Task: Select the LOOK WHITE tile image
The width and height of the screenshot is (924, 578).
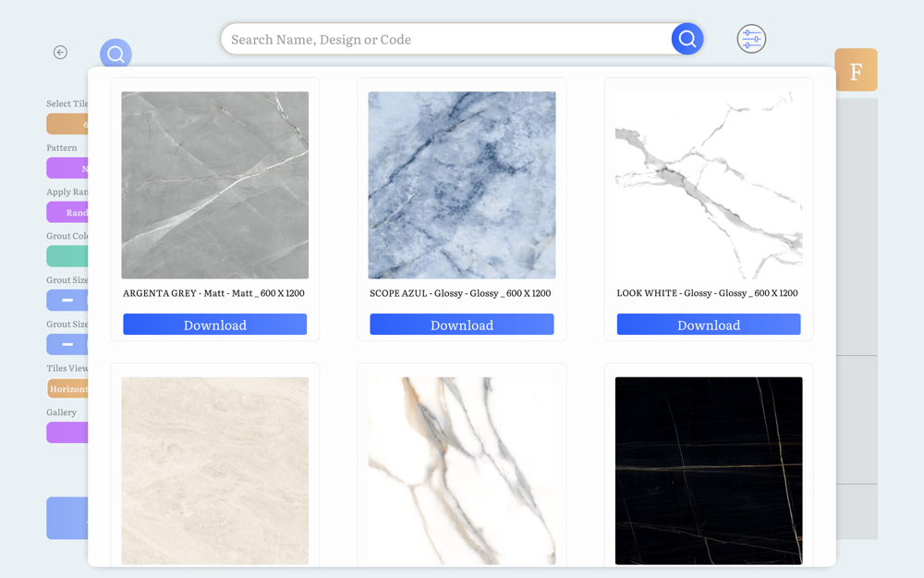Action: click(709, 185)
